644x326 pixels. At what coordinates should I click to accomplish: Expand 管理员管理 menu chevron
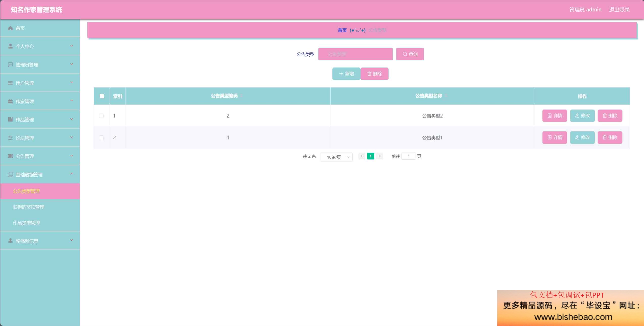[x=71, y=64]
